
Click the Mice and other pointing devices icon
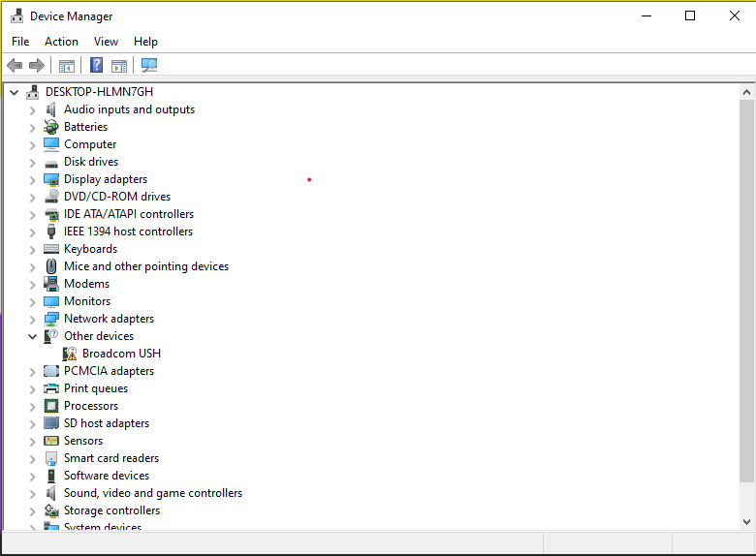(x=51, y=266)
